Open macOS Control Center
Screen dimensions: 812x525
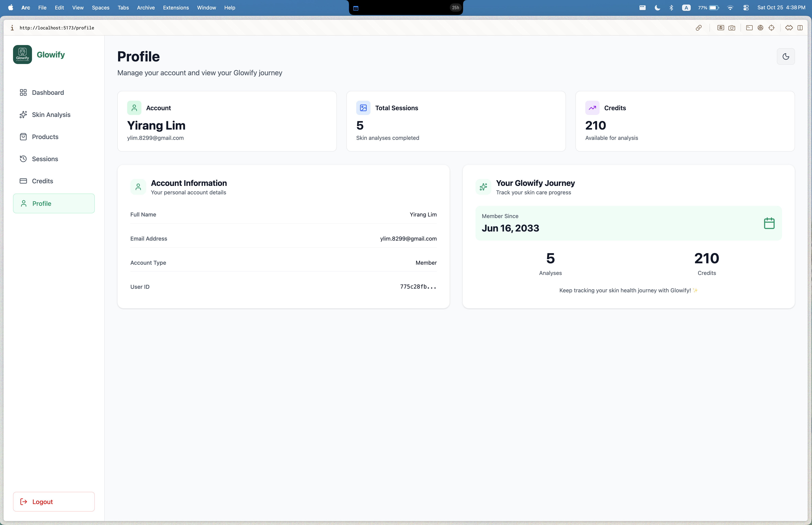point(746,8)
